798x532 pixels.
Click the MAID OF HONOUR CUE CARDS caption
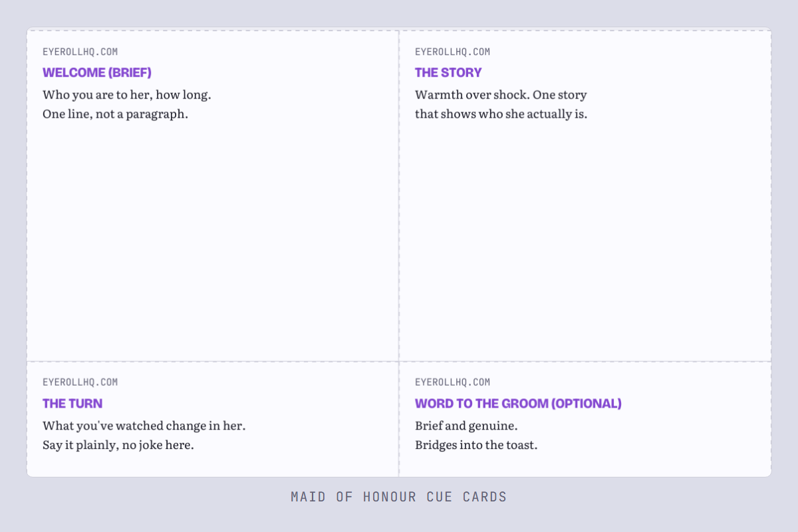point(399,497)
